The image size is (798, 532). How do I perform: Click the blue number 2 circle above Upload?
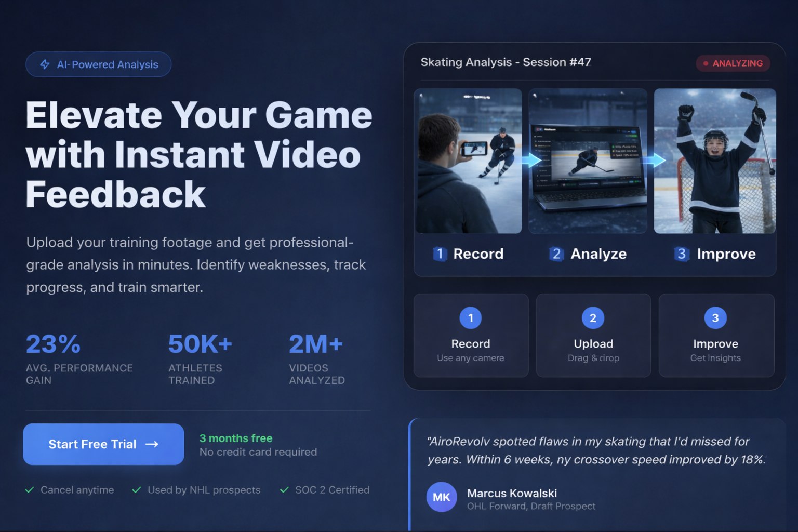tap(593, 318)
